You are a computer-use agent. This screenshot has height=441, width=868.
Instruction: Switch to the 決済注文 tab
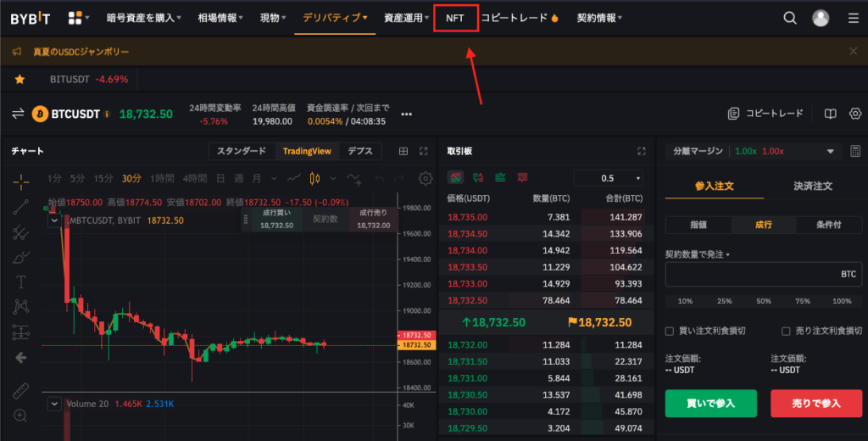pyautogui.click(x=813, y=186)
